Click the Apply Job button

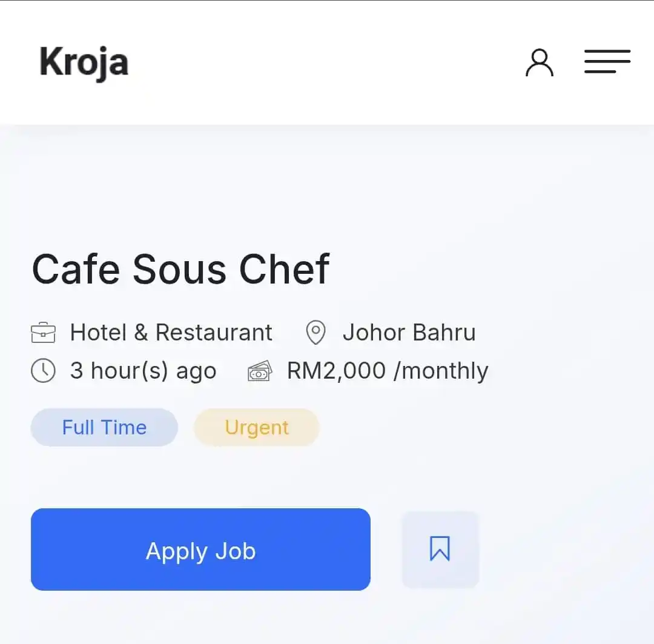tap(200, 549)
